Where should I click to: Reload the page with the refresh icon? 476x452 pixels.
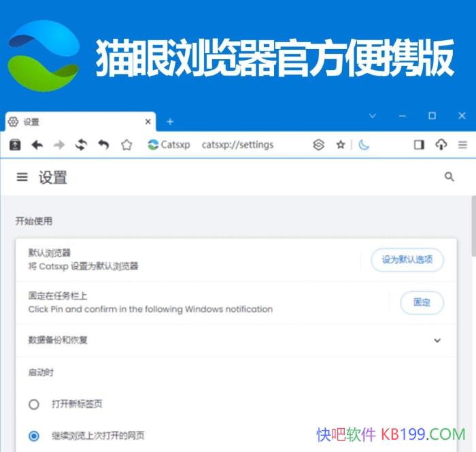tap(82, 145)
